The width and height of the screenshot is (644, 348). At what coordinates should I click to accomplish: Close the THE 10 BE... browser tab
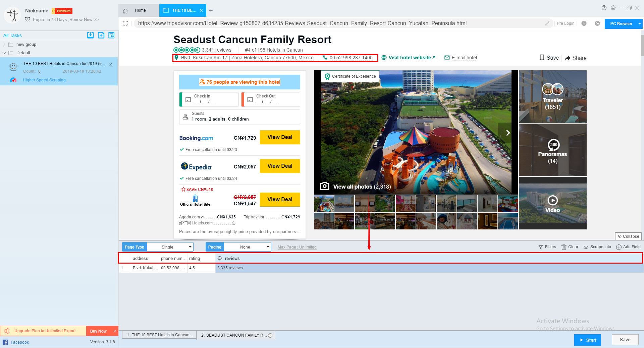pos(201,10)
